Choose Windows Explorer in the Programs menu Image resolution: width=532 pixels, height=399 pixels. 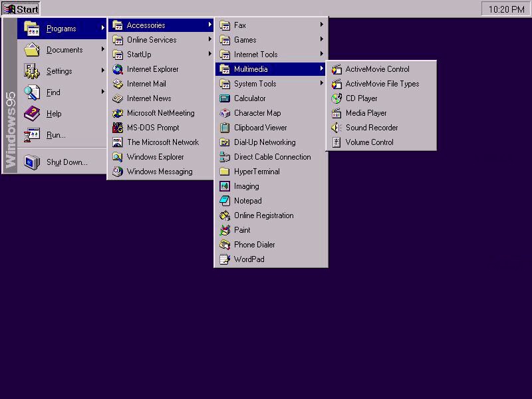pyautogui.click(x=155, y=157)
